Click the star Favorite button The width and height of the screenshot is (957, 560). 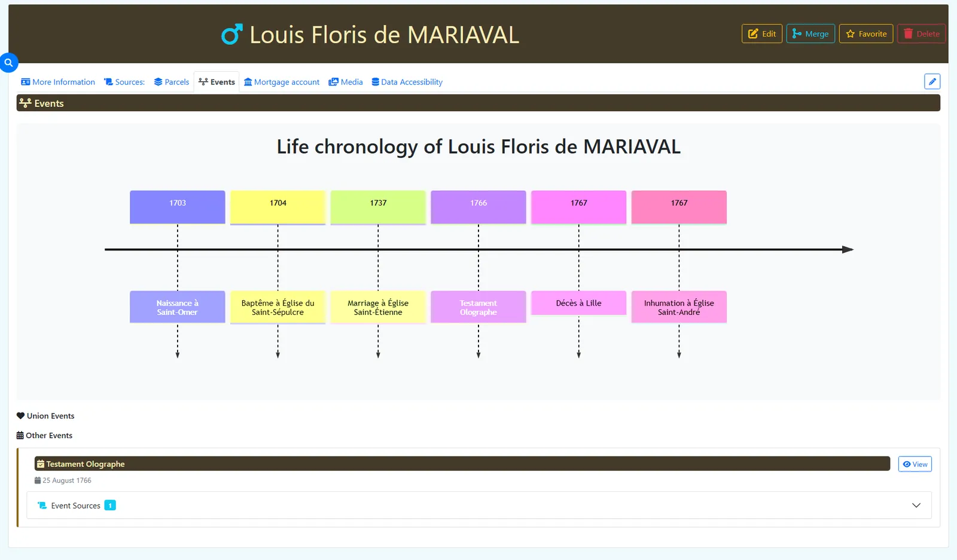pyautogui.click(x=866, y=34)
